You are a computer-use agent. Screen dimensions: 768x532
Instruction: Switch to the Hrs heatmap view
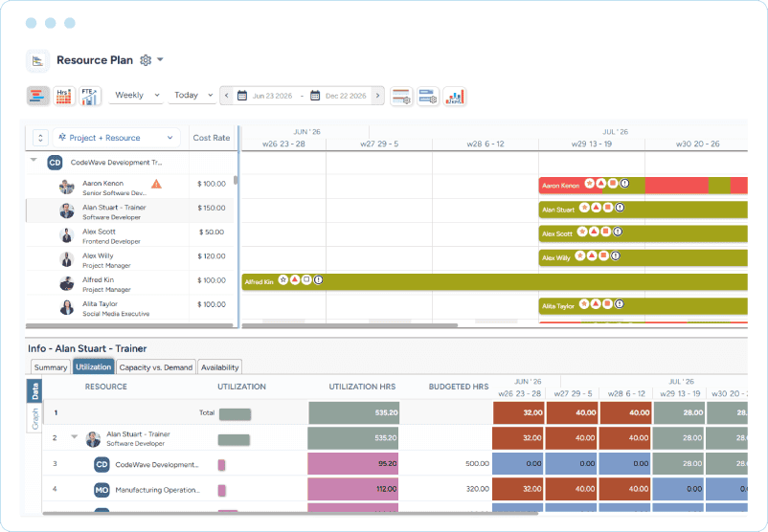click(x=63, y=96)
